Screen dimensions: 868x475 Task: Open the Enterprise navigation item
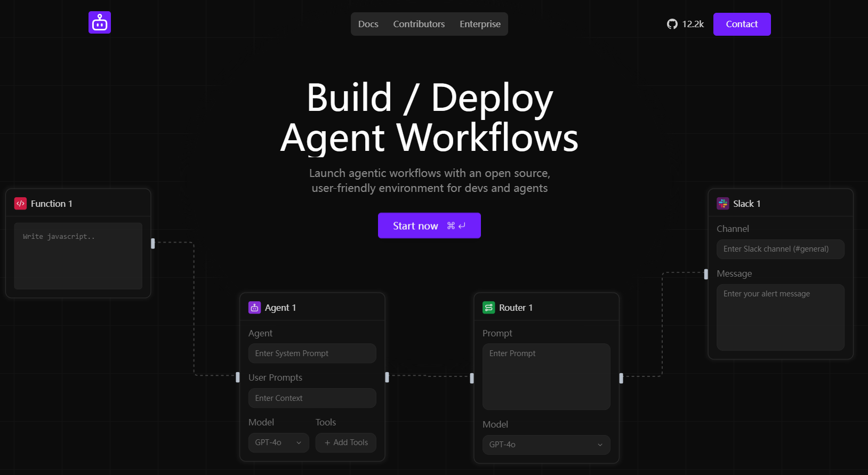(x=480, y=24)
